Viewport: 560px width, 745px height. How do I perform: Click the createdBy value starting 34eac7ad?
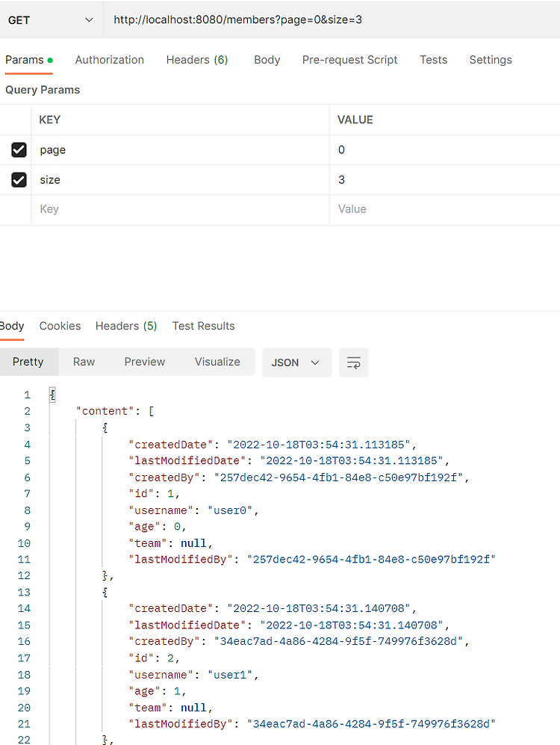pos(338,641)
